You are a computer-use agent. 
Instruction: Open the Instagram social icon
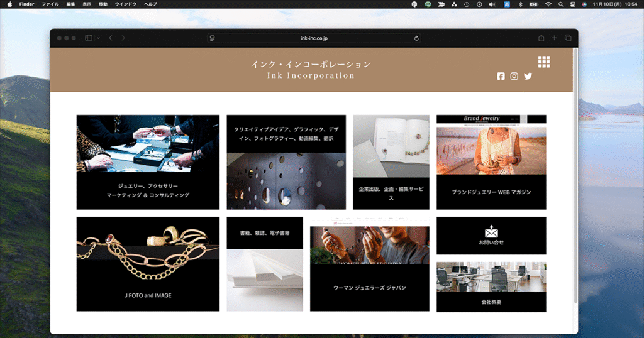click(514, 76)
